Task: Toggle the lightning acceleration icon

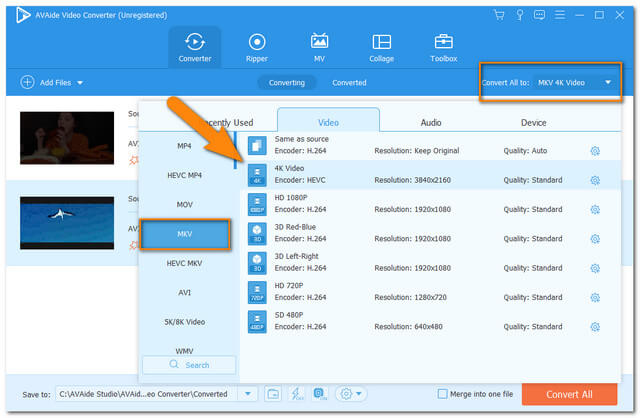Action: click(296, 394)
